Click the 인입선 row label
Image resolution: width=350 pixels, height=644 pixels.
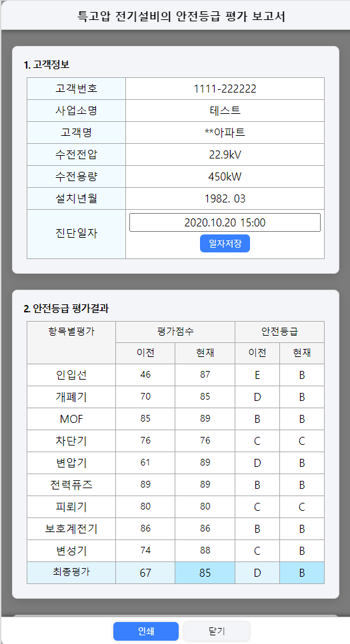71,375
